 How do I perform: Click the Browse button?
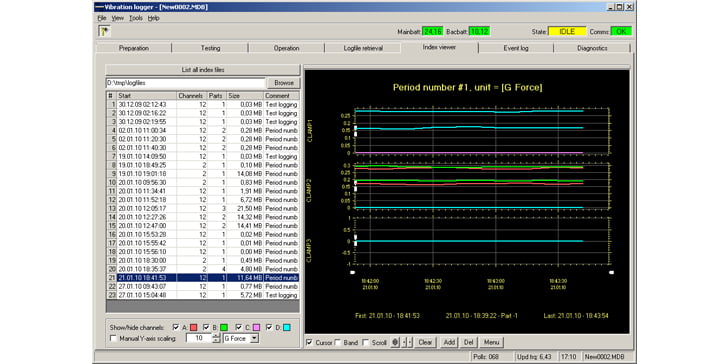[x=284, y=83]
